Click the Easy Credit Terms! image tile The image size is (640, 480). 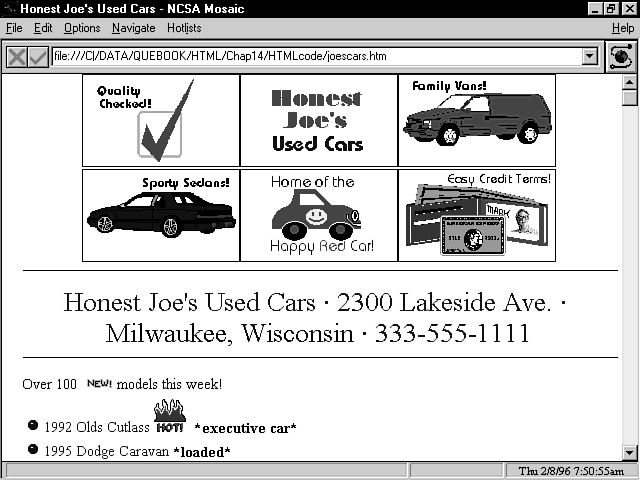point(477,216)
